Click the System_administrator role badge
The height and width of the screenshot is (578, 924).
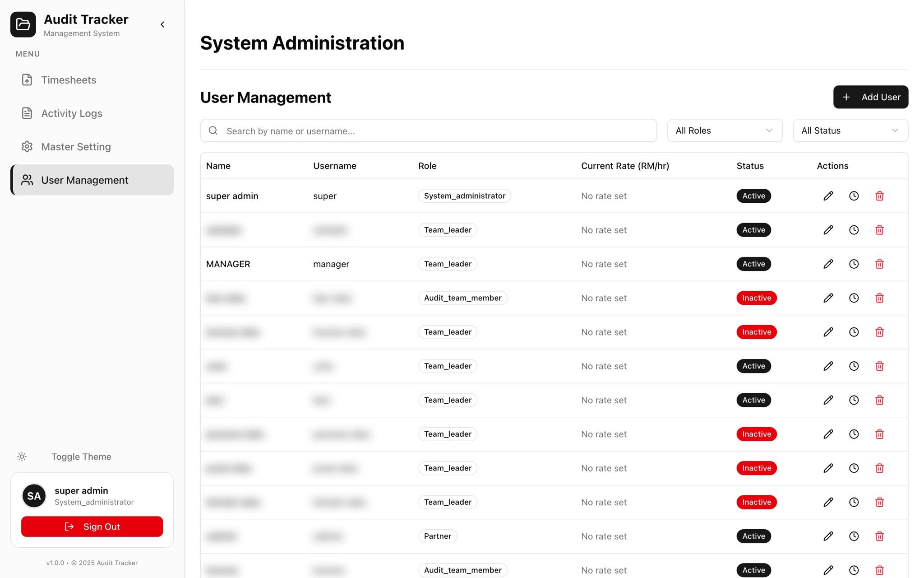[464, 196]
